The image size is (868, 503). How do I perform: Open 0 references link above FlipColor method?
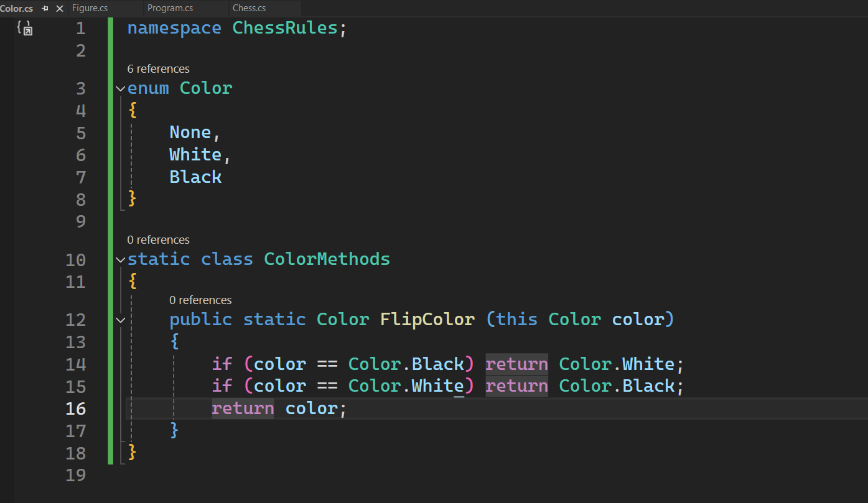[200, 300]
